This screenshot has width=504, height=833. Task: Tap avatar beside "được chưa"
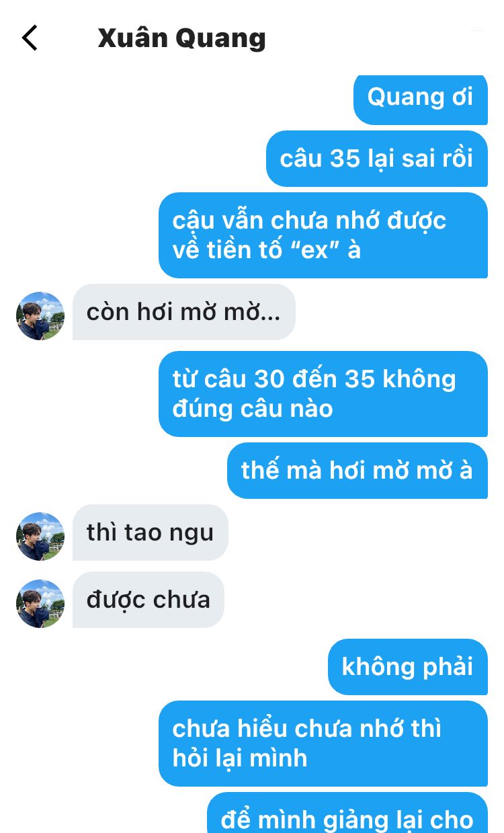point(40,604)
